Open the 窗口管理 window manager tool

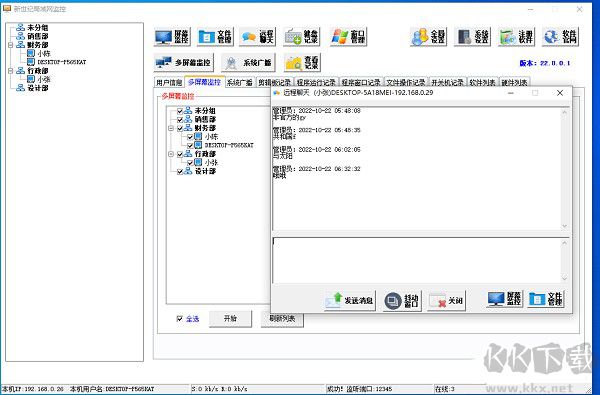[348, 37]
